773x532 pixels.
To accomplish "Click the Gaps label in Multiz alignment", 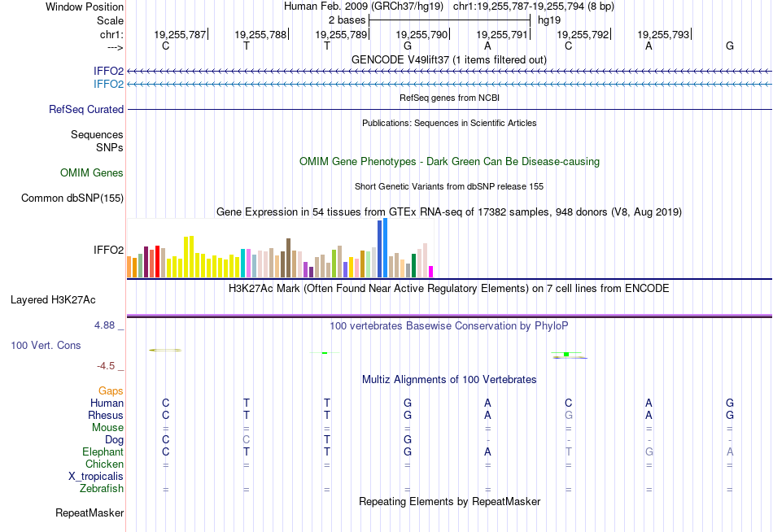I will [111, 391].
